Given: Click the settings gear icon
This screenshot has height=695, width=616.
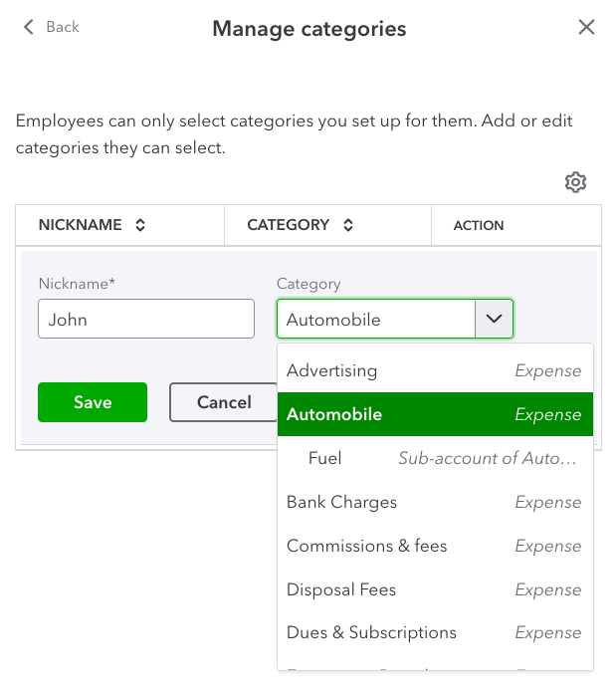Looking at the screenshot, I should (x=575, y=182).
